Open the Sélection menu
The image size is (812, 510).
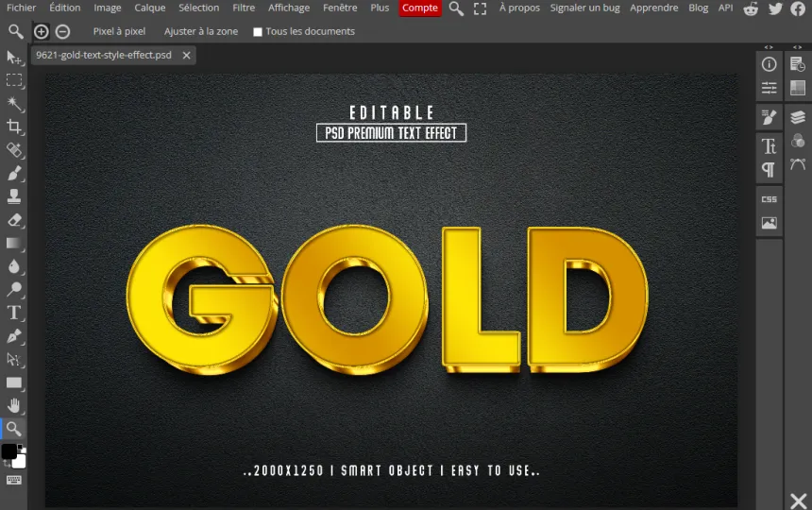coord(199,8)
